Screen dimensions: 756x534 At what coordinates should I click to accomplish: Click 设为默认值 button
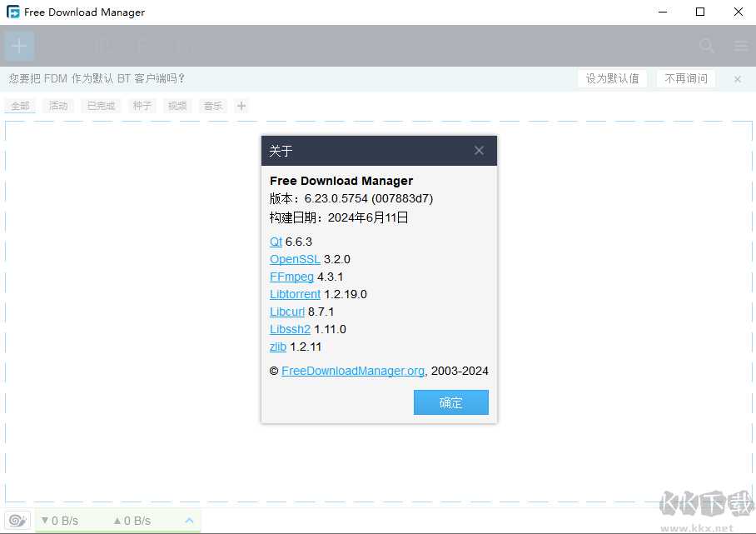click(612, 78)
